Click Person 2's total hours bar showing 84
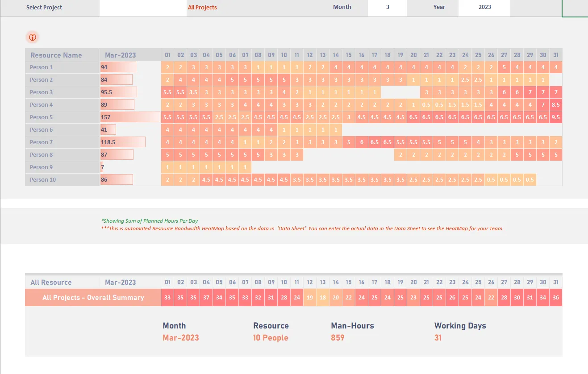This screenshot has width=588, height=374. (x=117, y=80)
